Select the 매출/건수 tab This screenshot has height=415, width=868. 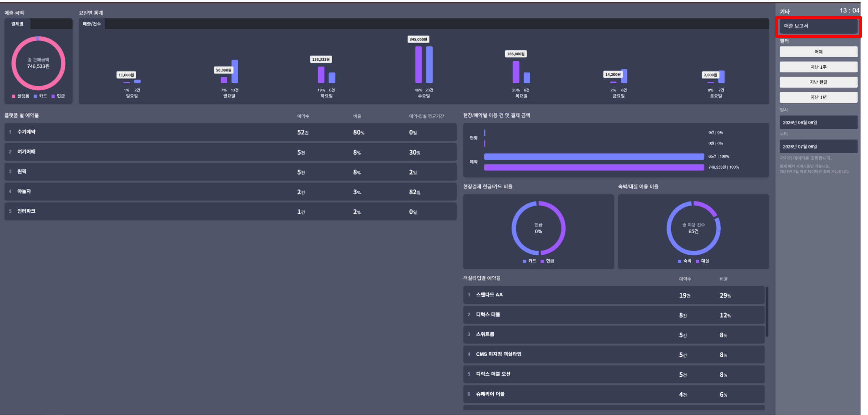tap(92, 24)
